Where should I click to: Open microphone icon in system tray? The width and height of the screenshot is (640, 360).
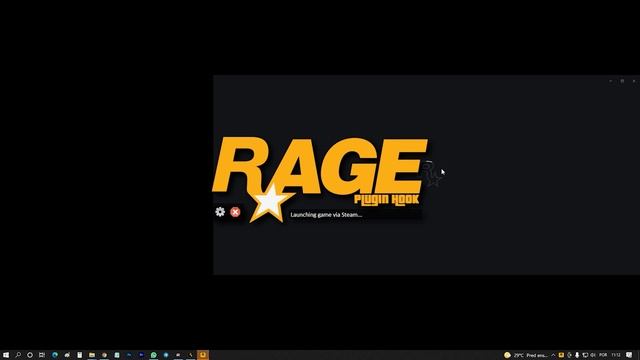point(577,355)
